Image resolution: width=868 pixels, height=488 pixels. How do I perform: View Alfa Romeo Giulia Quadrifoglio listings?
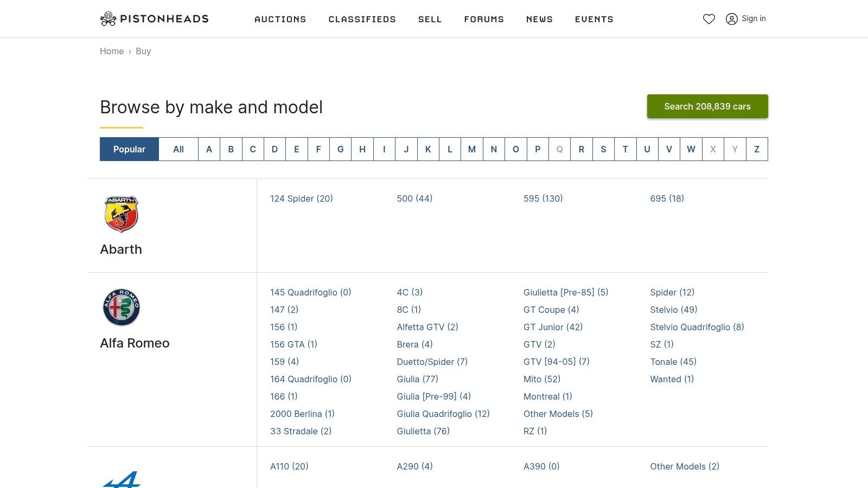coord(443,414)
